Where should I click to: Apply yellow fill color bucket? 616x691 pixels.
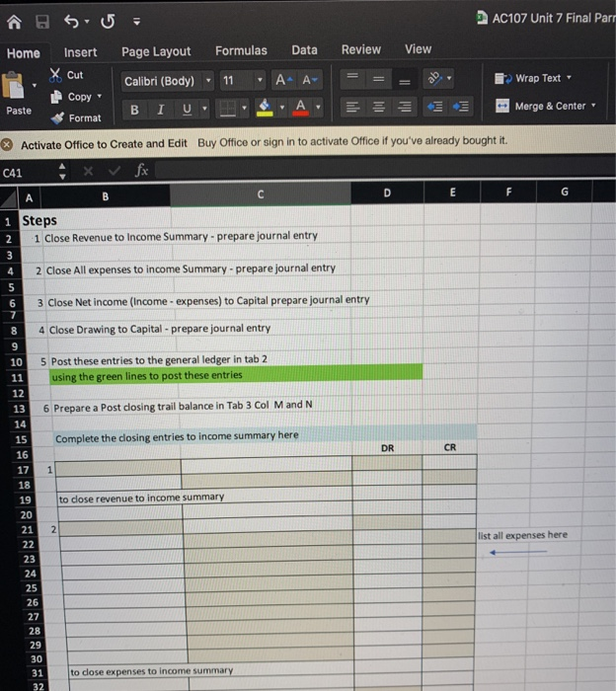(265, 108)
